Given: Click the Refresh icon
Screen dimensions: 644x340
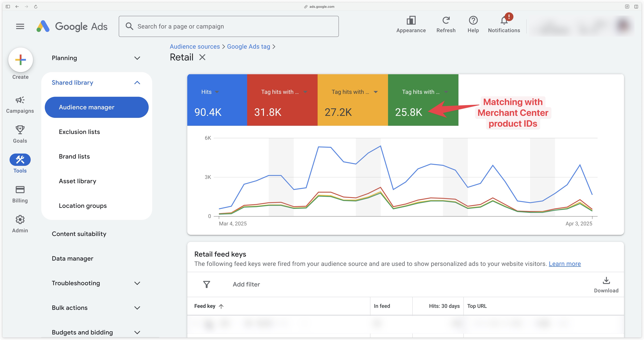Looking at the screenshot, I should 446,20.
